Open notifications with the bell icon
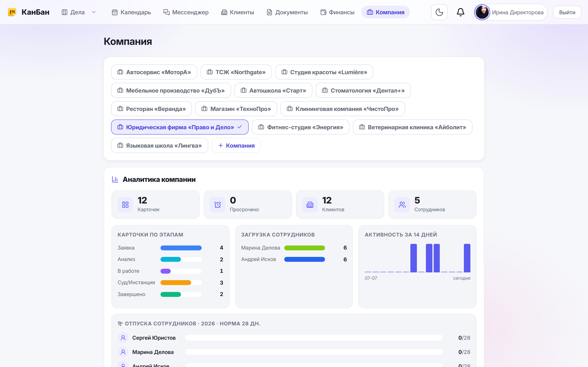Viewport: 588px width, 367px height. [x=460, y=12]
